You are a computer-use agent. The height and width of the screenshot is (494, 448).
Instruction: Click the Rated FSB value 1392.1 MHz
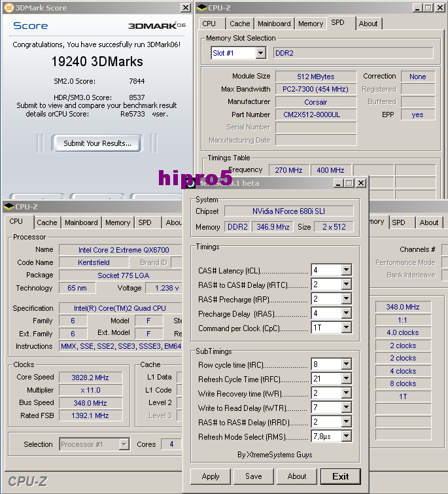click(x=90, y=416)
